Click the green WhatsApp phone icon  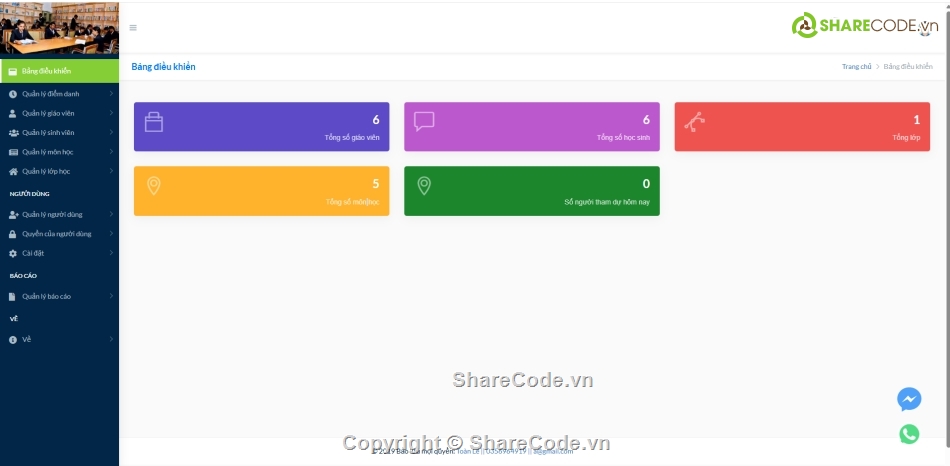tap(908, 434)
